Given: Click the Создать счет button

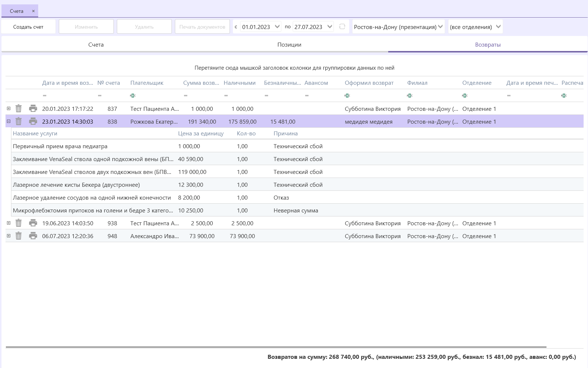Looking at the screenshot, I should (28, 27).
